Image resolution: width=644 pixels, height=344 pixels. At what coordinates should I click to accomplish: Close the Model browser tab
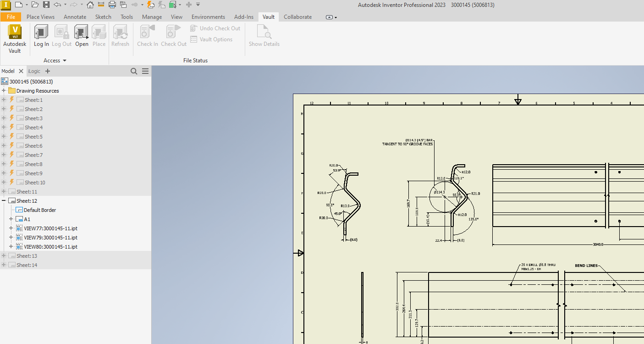21,71
